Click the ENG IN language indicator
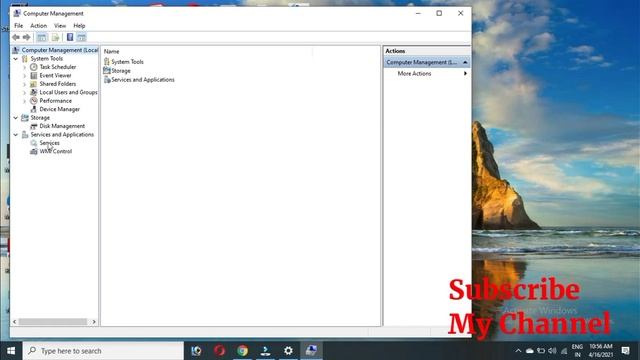 [577, 351]
